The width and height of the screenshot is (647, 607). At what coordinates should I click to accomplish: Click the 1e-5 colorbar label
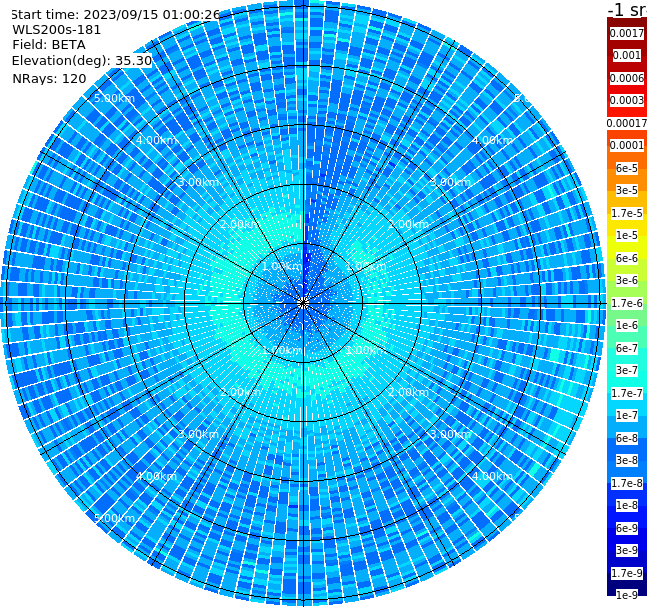coord(627,235)
